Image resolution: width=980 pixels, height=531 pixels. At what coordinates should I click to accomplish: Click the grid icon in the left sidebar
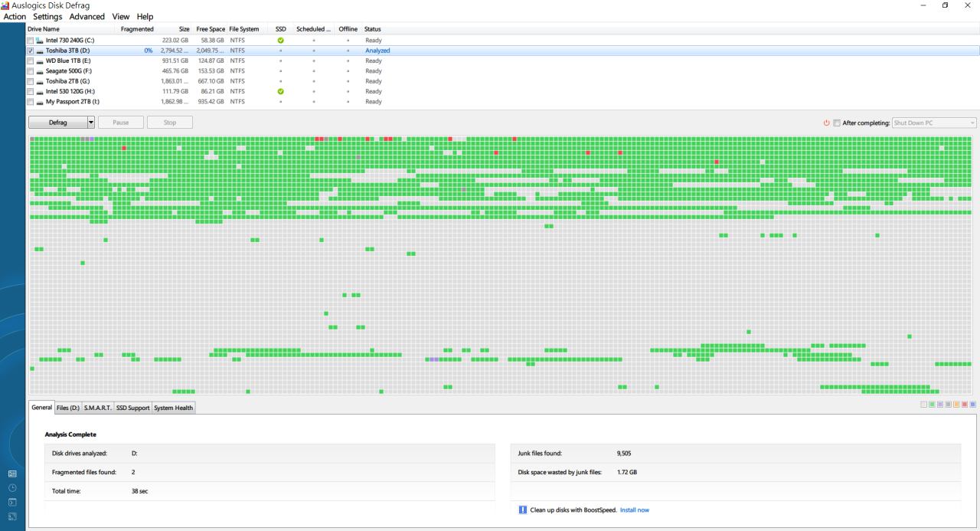pyautogui.click(x=12, y=474)
